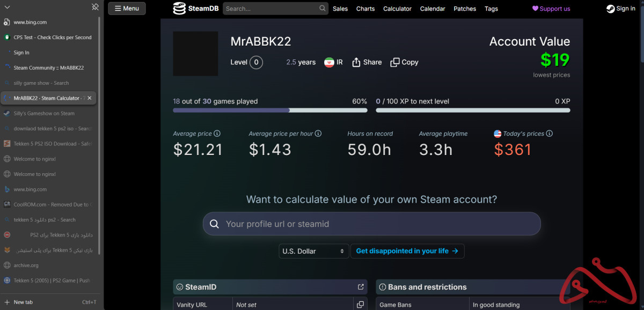Open the Charts nav item
This screenshot has height=310, width=644.
coord(365,9)
